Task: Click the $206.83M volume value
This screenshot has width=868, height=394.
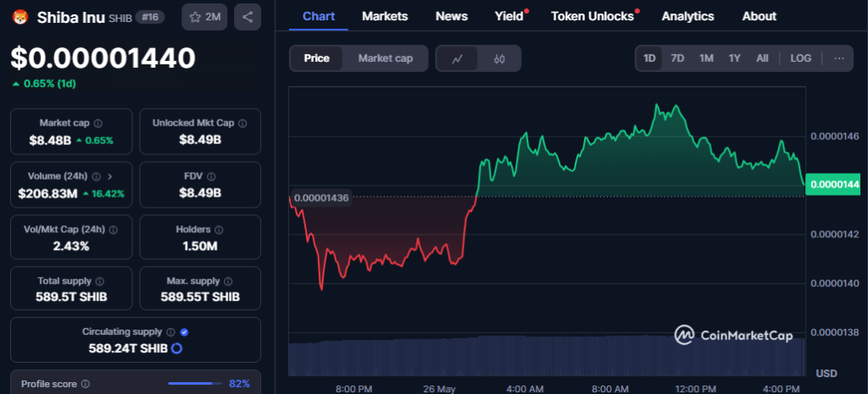Action: click(x=47, y=194)
